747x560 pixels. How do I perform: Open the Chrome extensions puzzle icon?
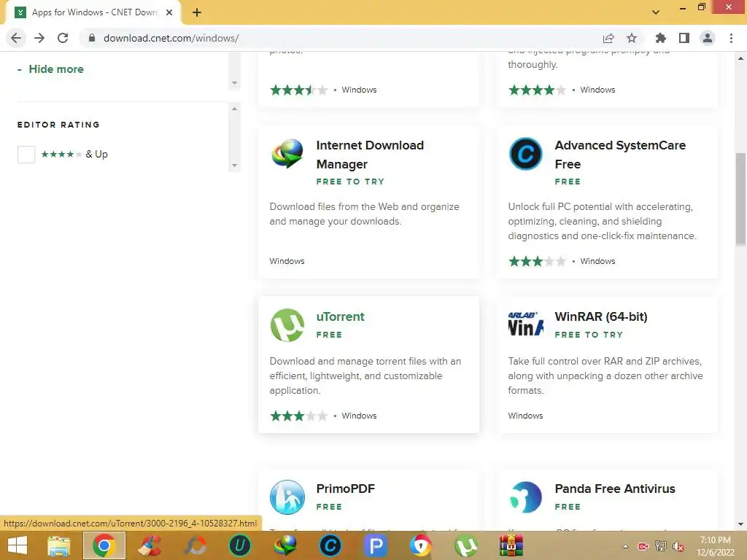coord(661,38)
